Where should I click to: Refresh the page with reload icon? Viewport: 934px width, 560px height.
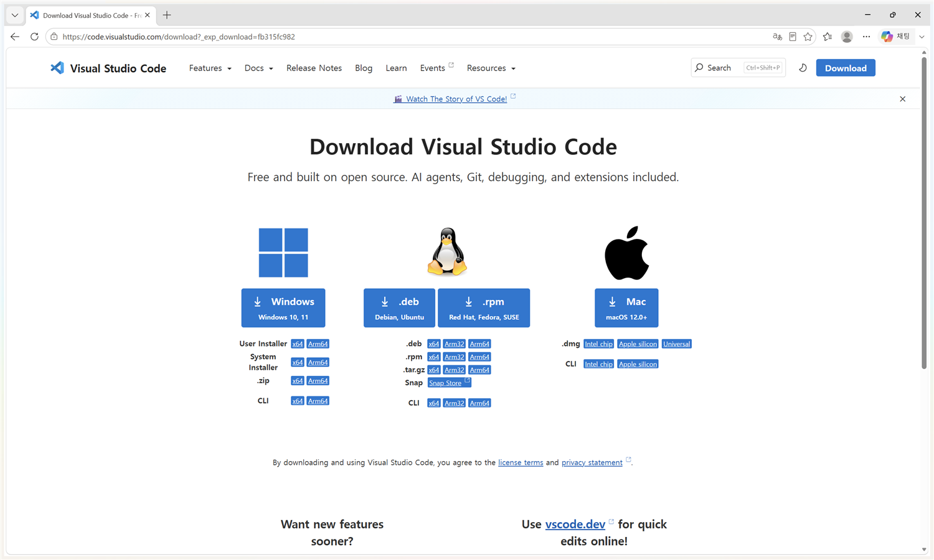click(x=34, y=37)
